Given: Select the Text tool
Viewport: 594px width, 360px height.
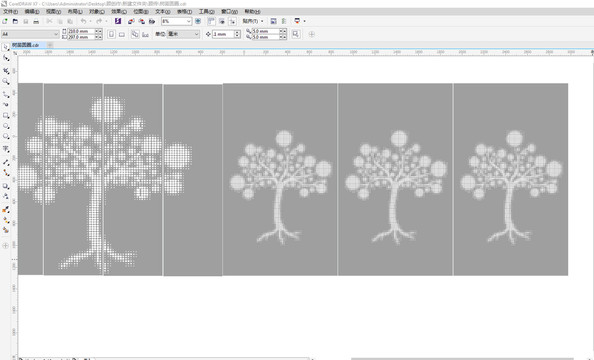Looking at the screenshot, I should (6, 149).
